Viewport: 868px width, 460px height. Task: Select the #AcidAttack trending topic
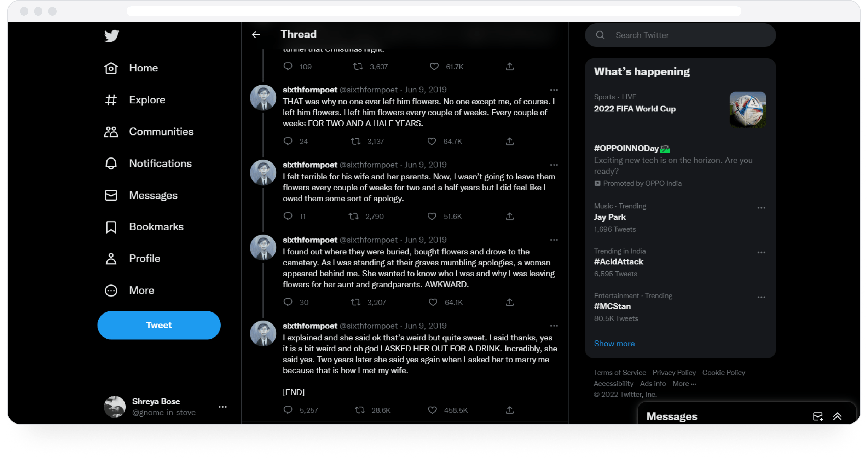click(x=619, y=262)
